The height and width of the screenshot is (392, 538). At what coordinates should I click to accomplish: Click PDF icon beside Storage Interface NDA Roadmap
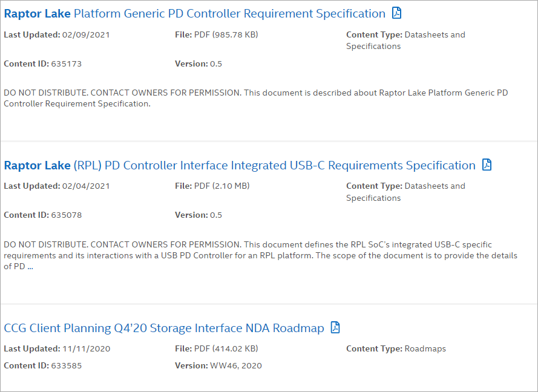(x=335, y=327)
